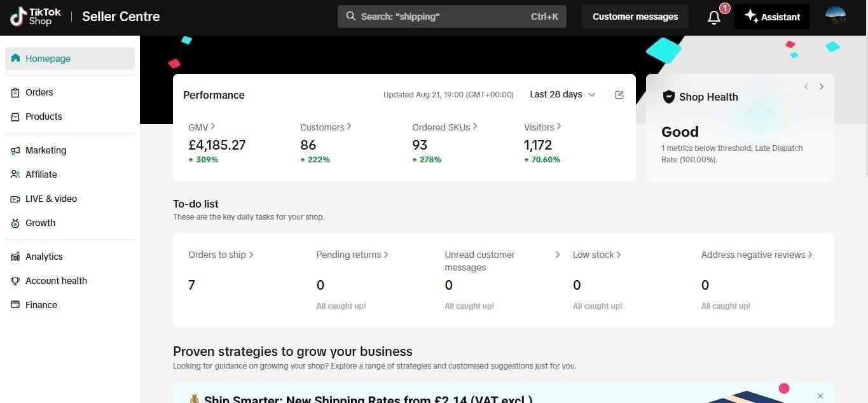Click the Customer messages button
The image size is (868, 403).
635,17
